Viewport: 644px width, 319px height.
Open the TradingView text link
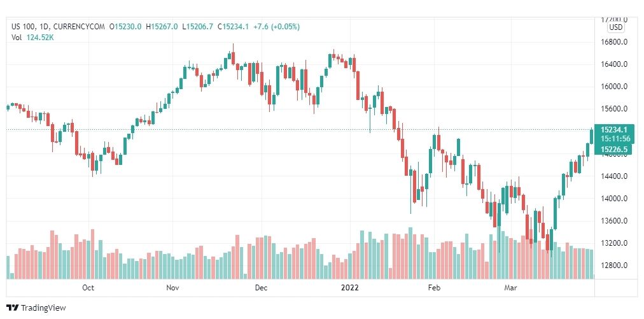[43, 308]
